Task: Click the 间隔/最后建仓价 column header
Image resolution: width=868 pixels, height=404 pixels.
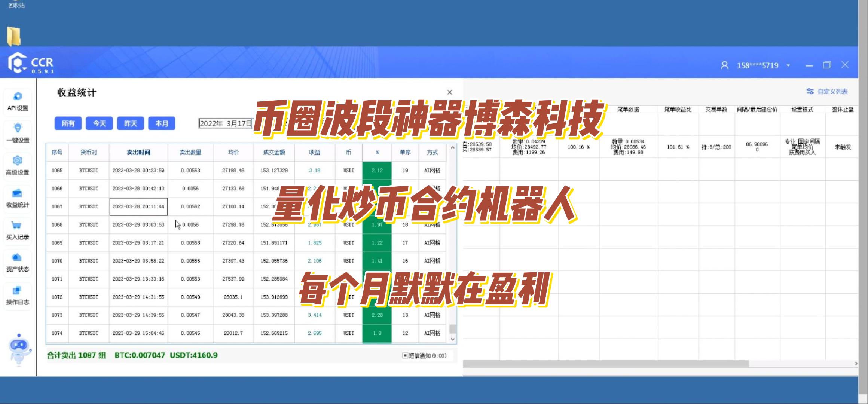Action: 757,110
